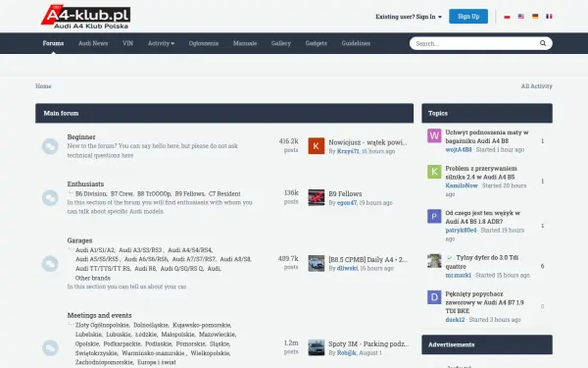Focus the Search input field
The height and width of the screenshot is (368, 588).
474,43
